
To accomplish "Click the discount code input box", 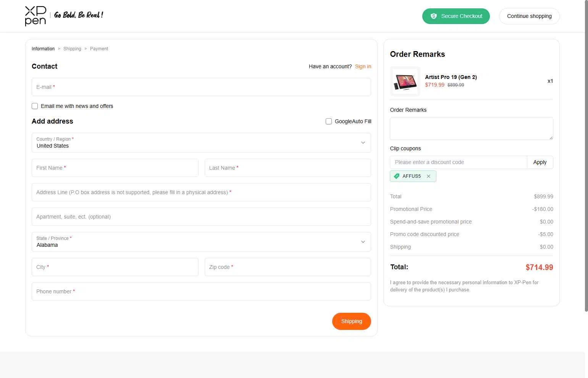I will [459, 162].
